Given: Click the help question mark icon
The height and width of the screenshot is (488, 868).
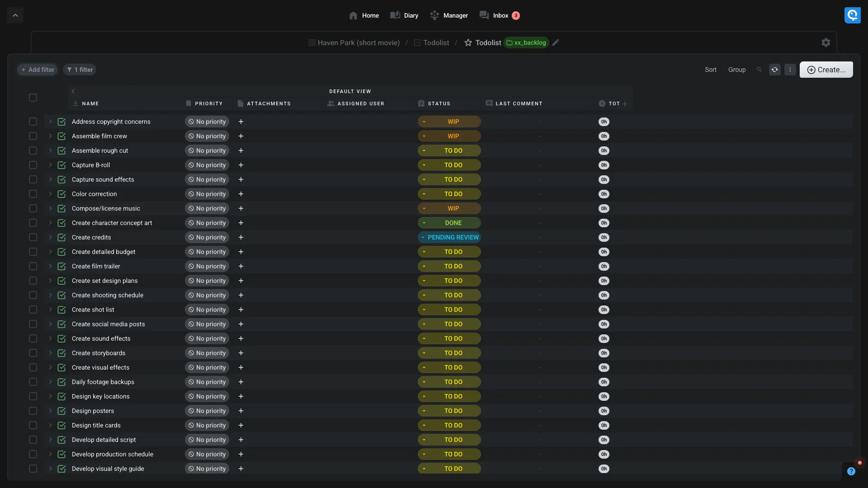Looking at the screenshot, I should pyautogui.click(x=851, y=471).
